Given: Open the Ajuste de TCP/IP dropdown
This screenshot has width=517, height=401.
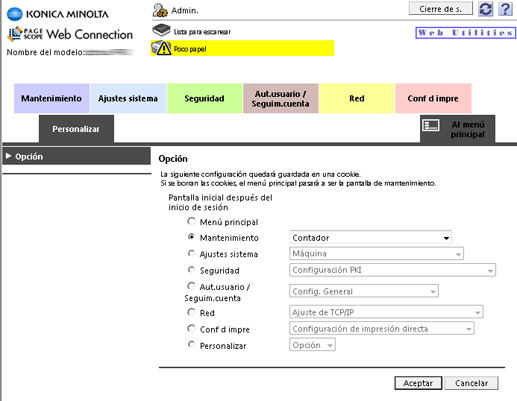Looking at the screenshot, I should point(386,312).
